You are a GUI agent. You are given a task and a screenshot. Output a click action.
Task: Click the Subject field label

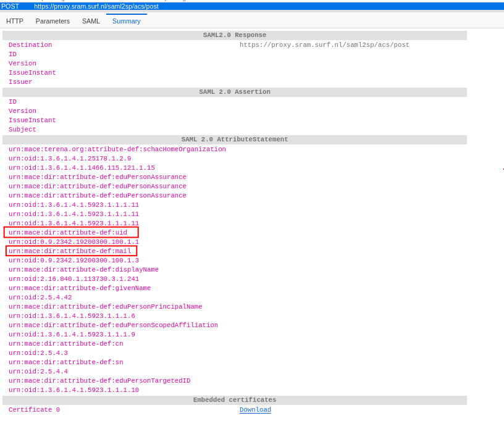[x=22, y=130]
